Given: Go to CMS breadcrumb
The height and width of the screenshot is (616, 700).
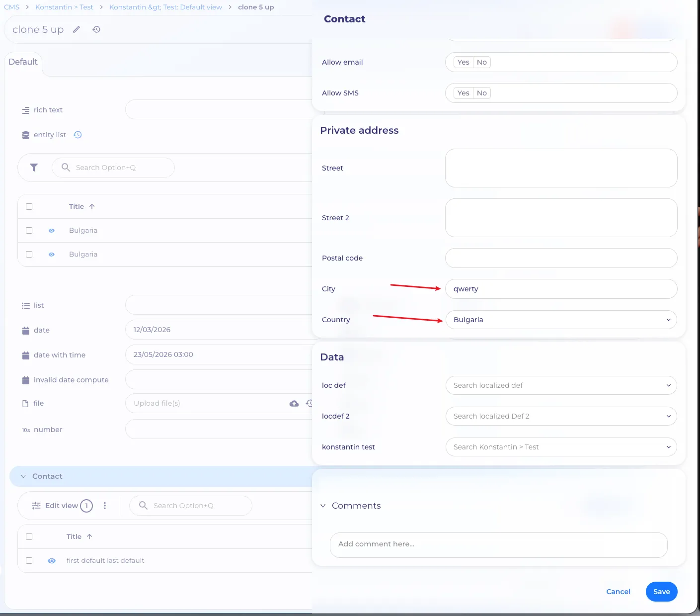Looking at the screenshot, I should [x=12, y=7].
